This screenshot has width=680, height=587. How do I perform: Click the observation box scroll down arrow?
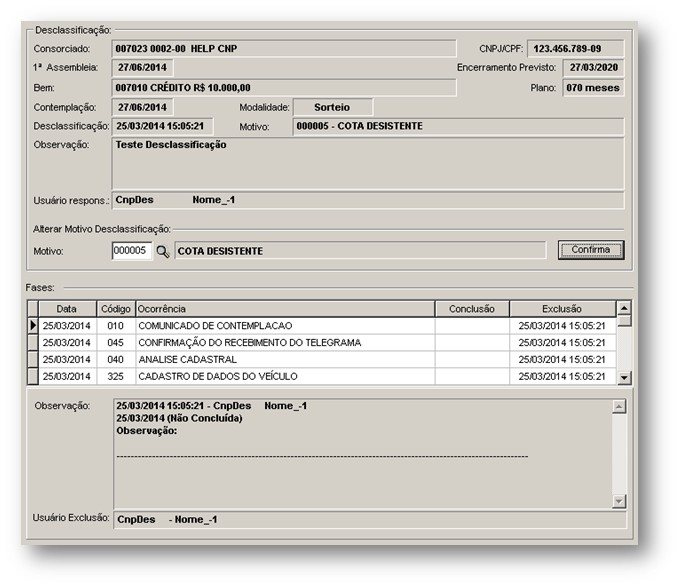click(619, 501)
